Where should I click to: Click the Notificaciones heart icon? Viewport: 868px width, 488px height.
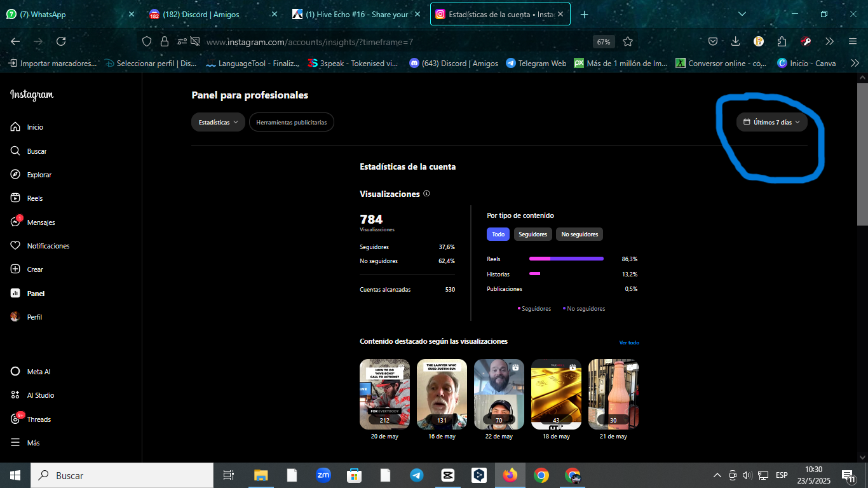[x=15, y=246]
